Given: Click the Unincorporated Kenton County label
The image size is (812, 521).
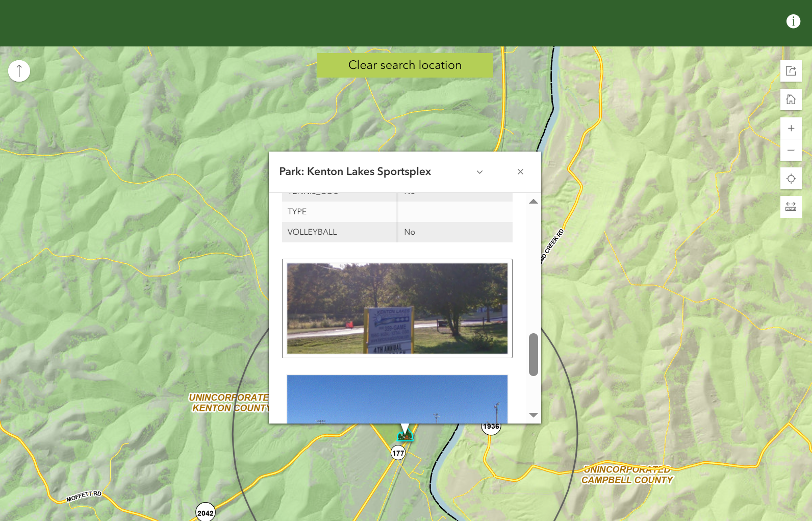Looking at the screenshot, I should tap(229, 403).
